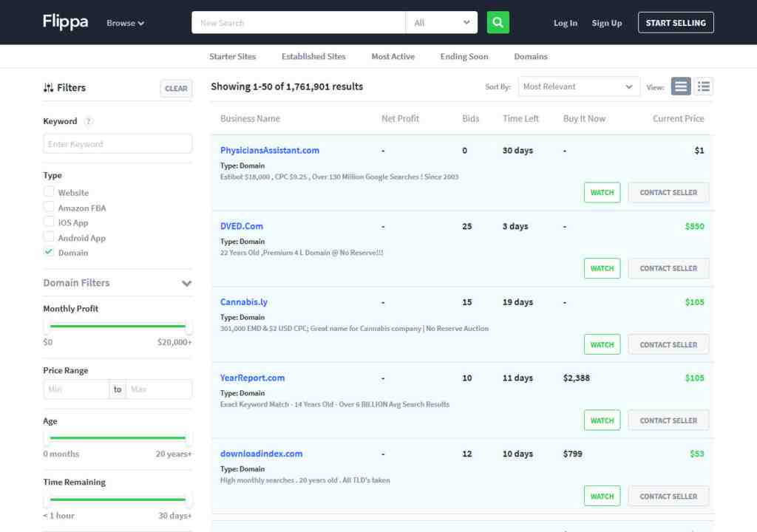Open the All category search dropdown
The height and width of the screenshot is (532, 757).
point(441,23)
